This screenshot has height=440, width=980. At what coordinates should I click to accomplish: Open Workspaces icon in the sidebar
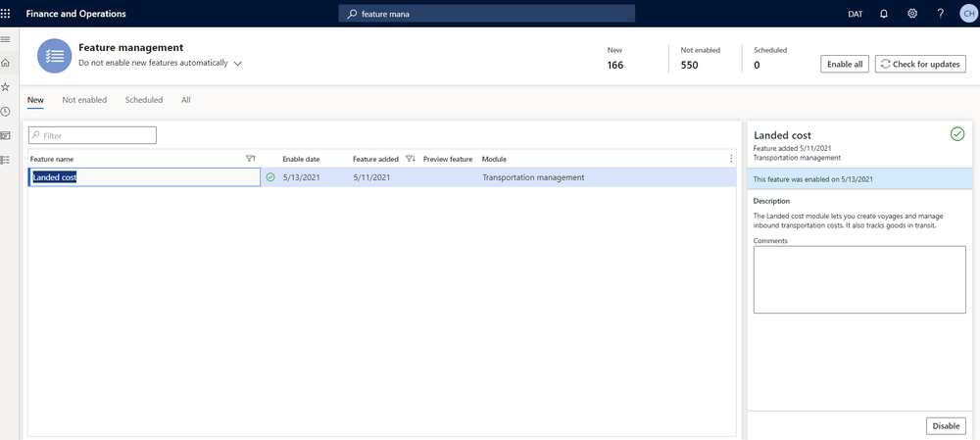click(6, 135)
